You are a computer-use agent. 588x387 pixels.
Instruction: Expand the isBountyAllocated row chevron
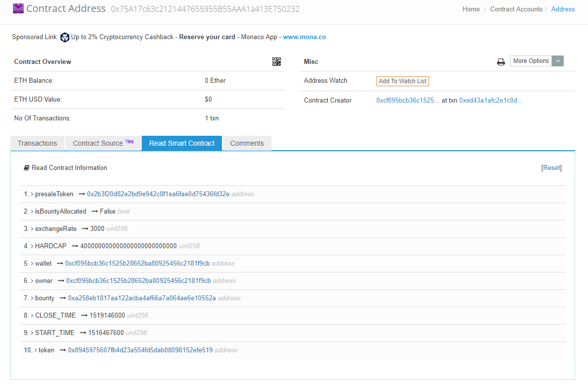32,212
